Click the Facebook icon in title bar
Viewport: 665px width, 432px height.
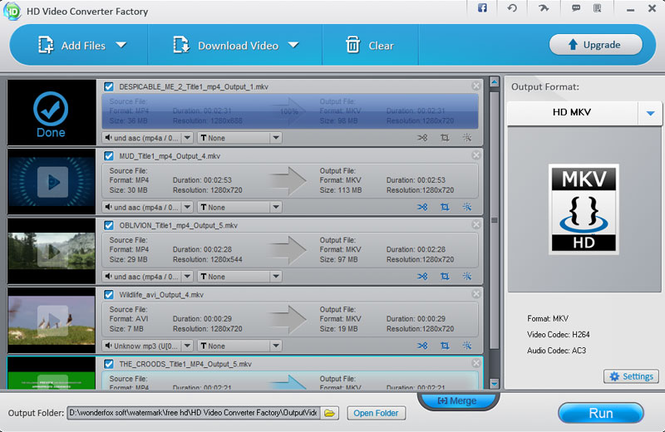tap(482, 8)
